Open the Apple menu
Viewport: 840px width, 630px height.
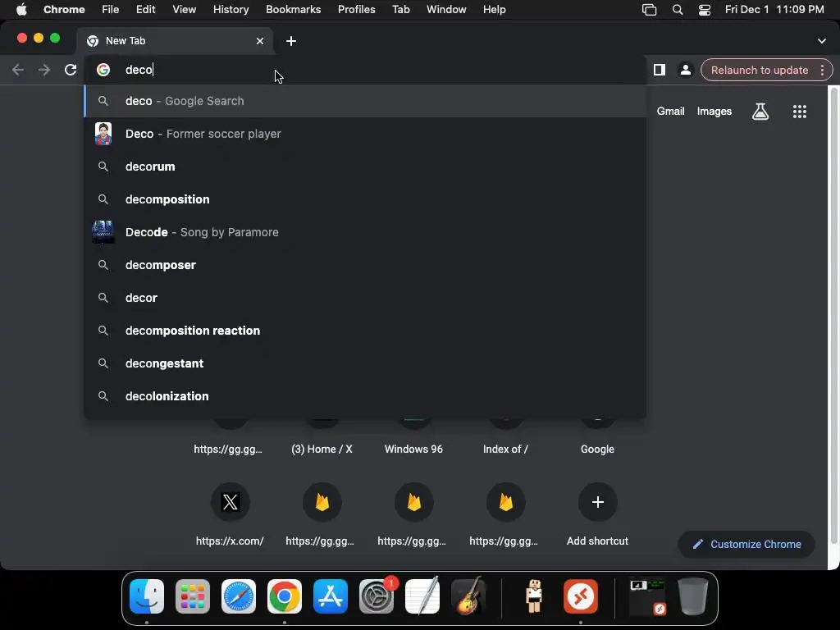pos(21,9)
